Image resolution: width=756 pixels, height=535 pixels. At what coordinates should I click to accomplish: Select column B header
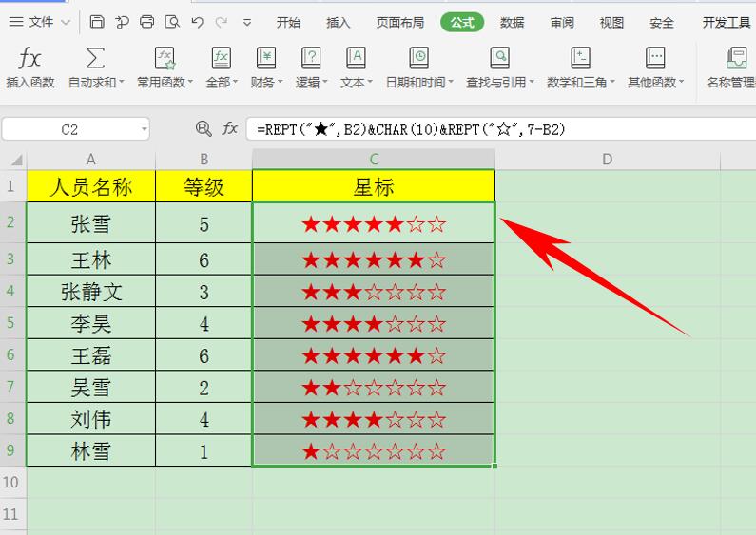pos(204,160)
